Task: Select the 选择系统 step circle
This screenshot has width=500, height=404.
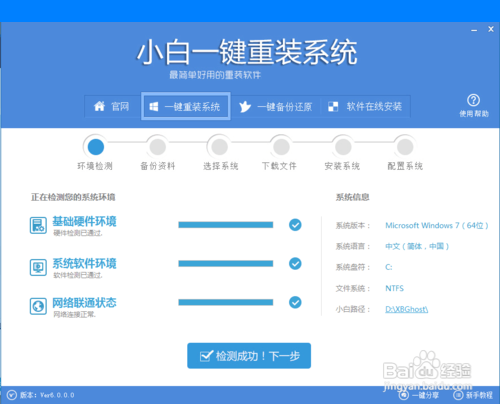Action: 219,147
